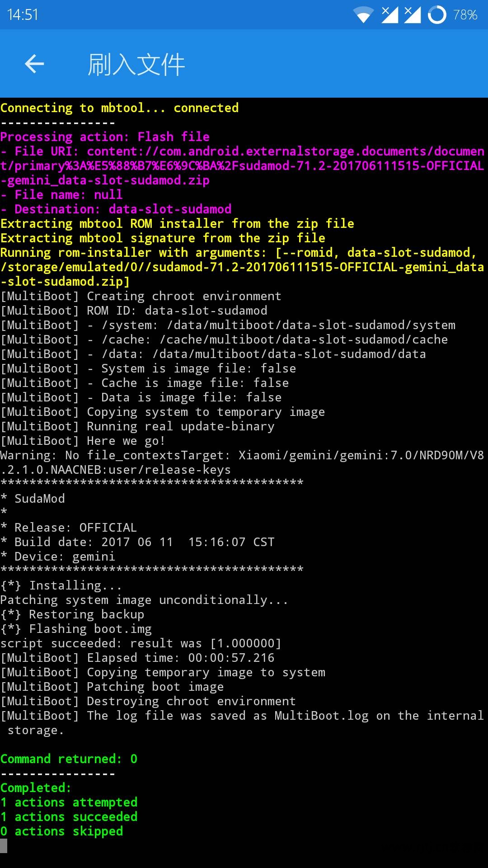Tap the 刷入文件 page title

coord(136,64)
